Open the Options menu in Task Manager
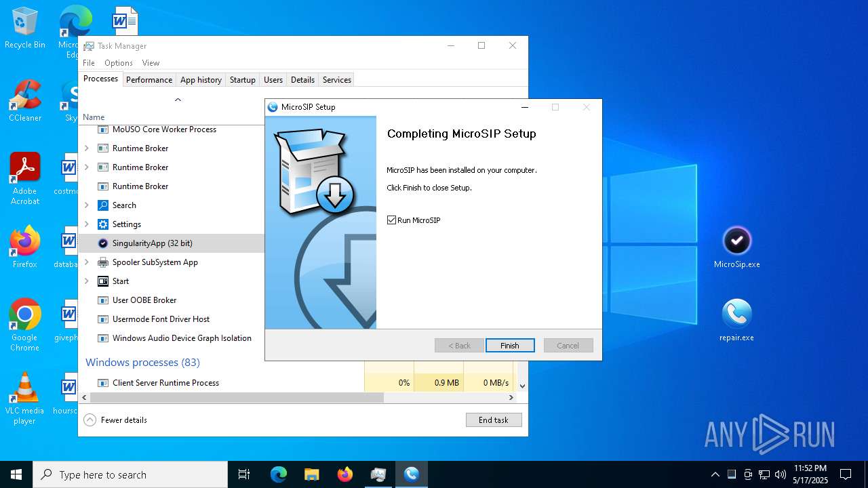This screenshot has height=488, width=868. 119,63
